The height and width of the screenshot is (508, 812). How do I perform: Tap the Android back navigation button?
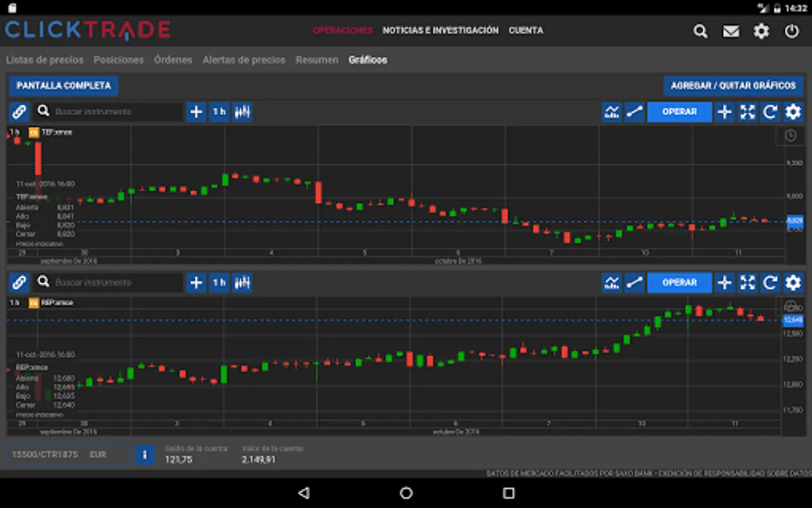pos(304,493)
